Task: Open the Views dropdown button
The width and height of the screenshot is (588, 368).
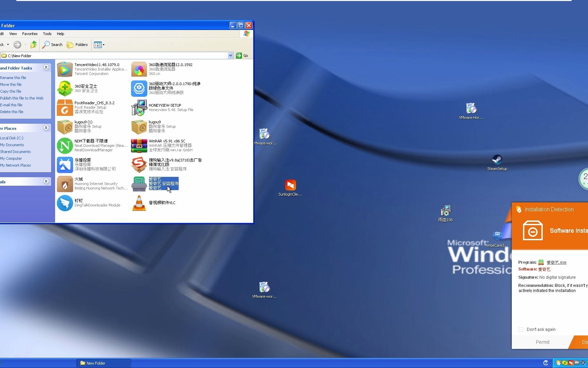Action: click(x=99, y=45)
